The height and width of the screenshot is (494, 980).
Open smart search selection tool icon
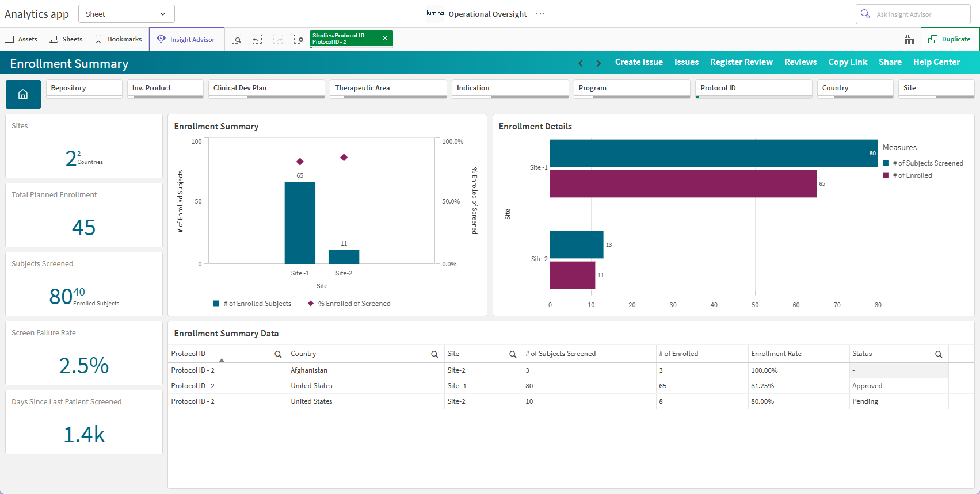click(x=237, y=39)
